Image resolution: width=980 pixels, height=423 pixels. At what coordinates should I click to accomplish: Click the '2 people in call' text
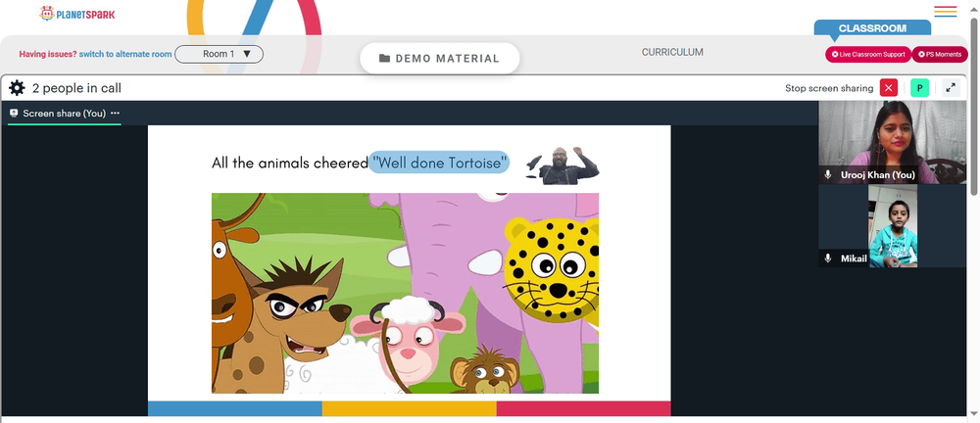(x=76, y=88)
